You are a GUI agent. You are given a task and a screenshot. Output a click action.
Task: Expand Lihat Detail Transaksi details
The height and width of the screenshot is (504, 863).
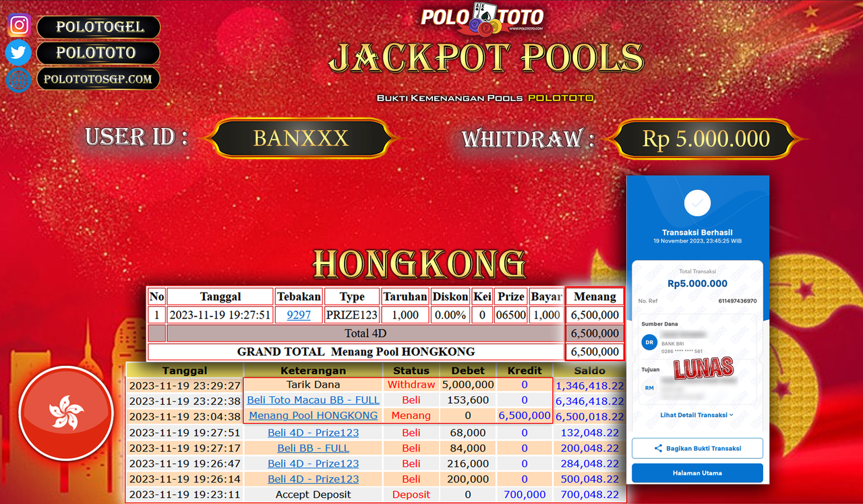(696, 416)
